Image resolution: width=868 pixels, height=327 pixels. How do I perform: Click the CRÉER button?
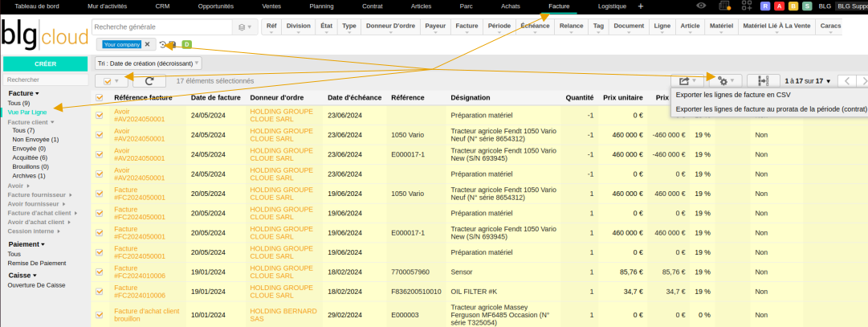click(46, 63)
